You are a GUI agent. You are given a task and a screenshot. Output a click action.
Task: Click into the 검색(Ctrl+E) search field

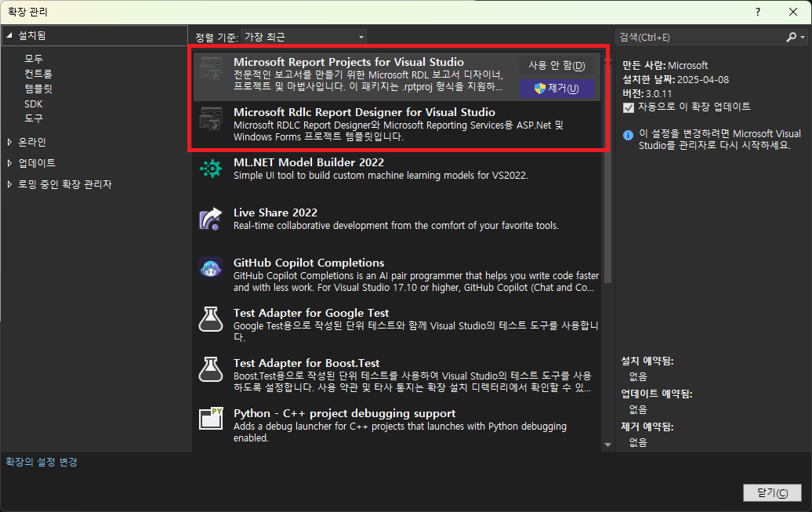pos(701,38)
